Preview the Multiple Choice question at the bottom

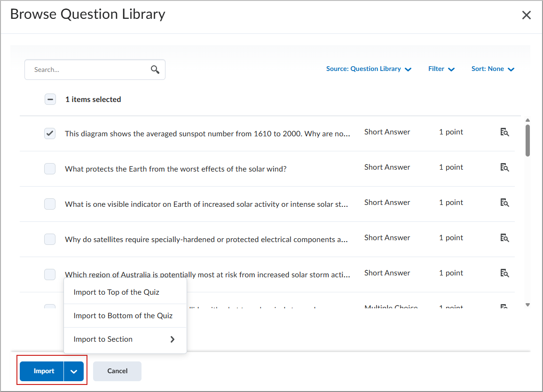504,306
